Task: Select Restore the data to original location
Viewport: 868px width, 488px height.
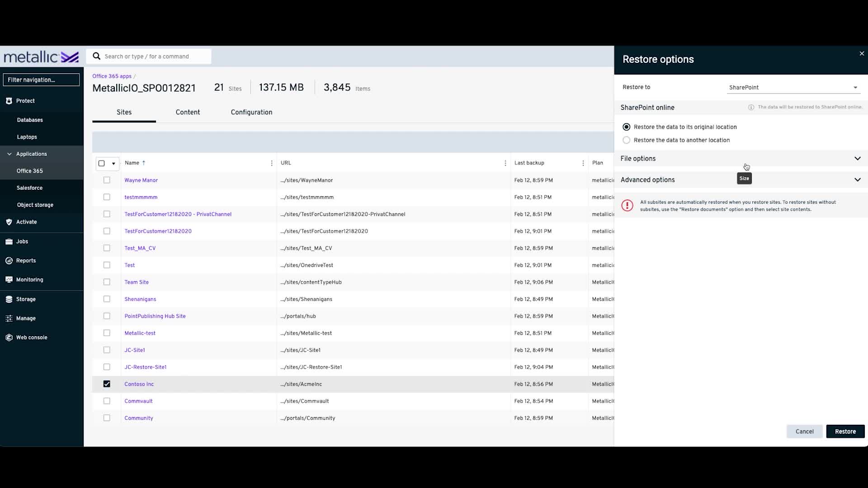Action: [x=627, y=127]
